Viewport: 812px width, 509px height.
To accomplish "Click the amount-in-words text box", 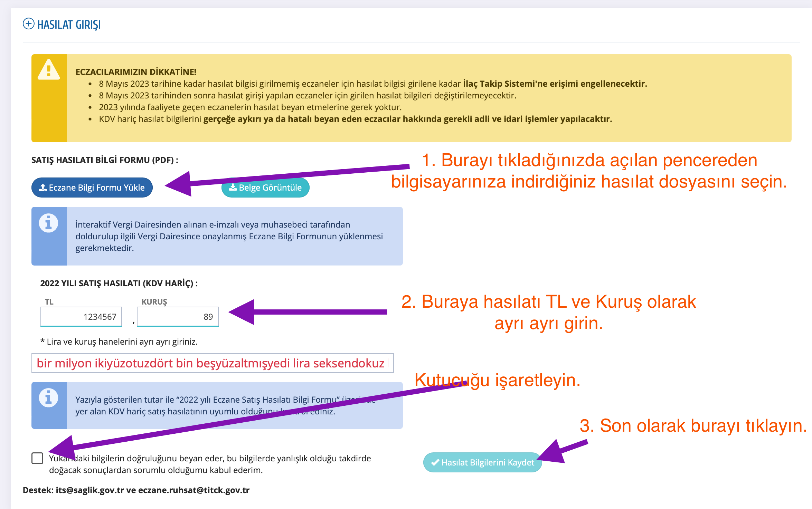I will point(213,363).
